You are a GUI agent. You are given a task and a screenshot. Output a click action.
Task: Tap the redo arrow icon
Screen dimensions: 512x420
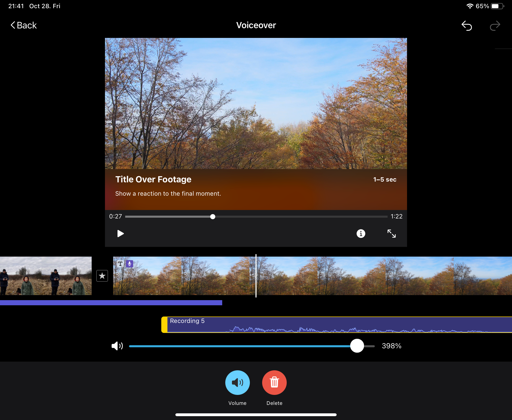coord(495,26)
